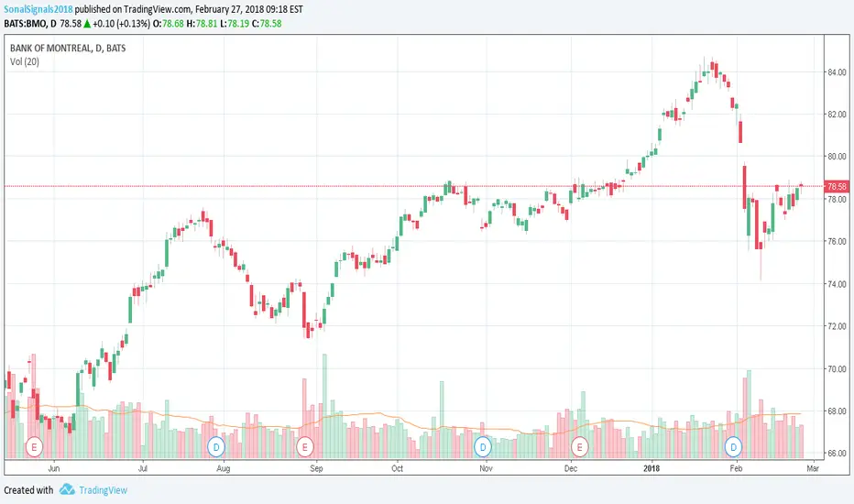The height and width of the screenshot is (504, 854).
Task: Click the dividend D marker near Aug
Action: click(x=216, y=447)
